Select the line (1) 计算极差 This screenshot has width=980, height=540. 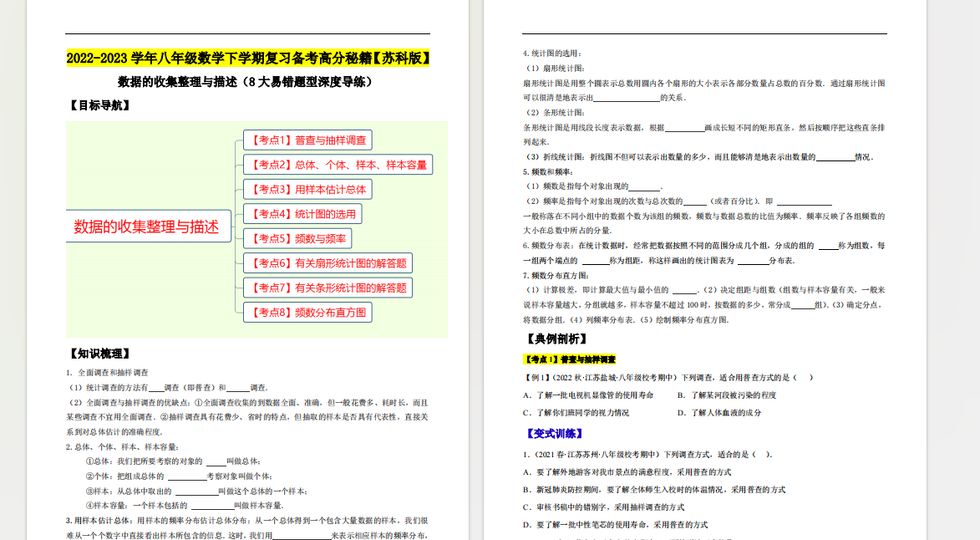tap(704, 305)
